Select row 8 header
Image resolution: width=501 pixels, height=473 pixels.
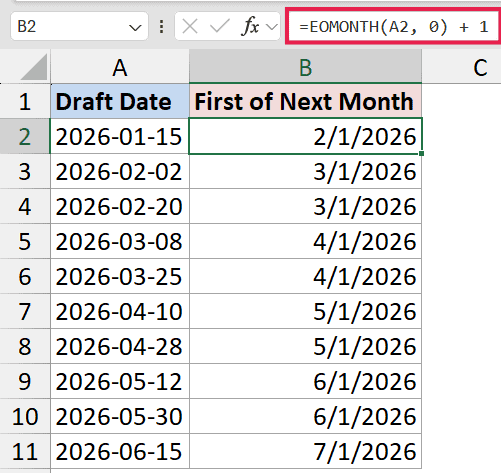[25, 346]
